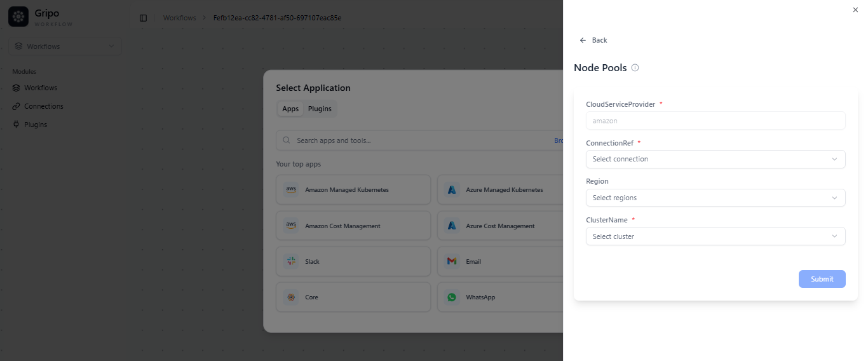The width and height of the screenshot is (868, 361).
Task: Click the Amazon Managed Kubernetes AWS icon
Action: [291, 190]
